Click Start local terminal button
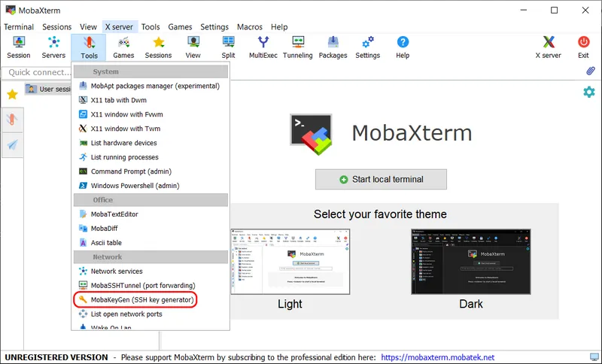The image size is (602, 364). tap(381, 179)
